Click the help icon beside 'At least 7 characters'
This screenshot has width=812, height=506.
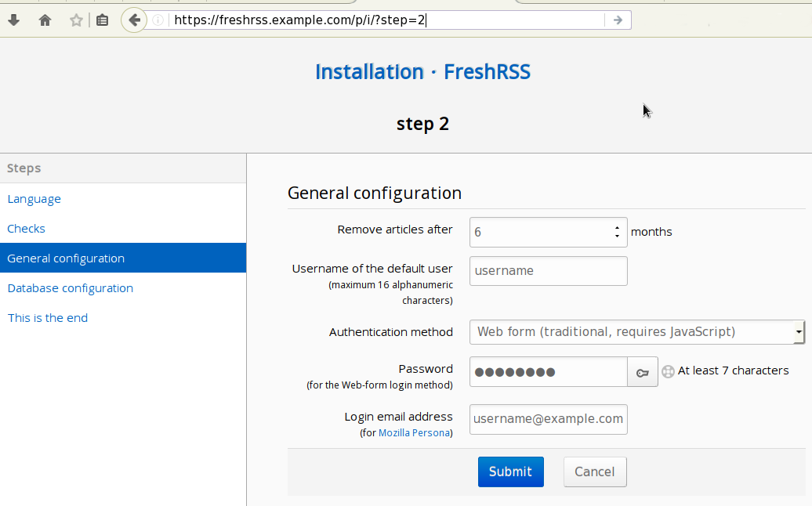pyautogui.click(x=668, y=371)
